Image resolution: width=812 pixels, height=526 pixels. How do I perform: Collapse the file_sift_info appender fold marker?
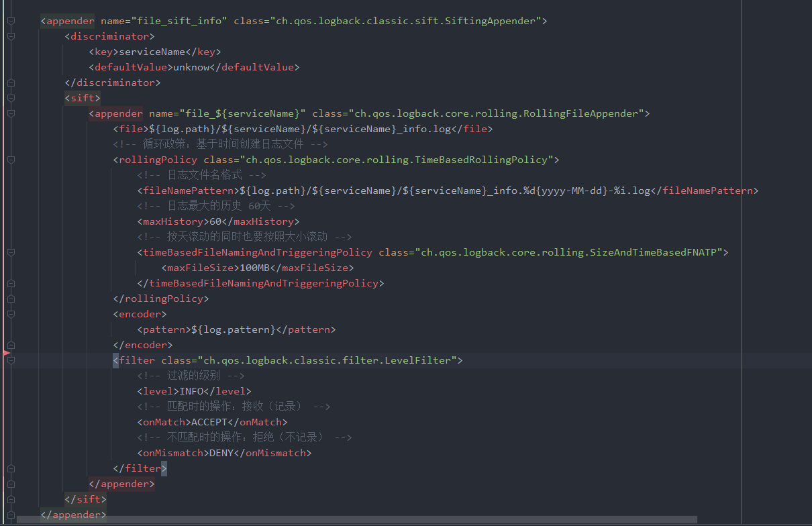11,21
